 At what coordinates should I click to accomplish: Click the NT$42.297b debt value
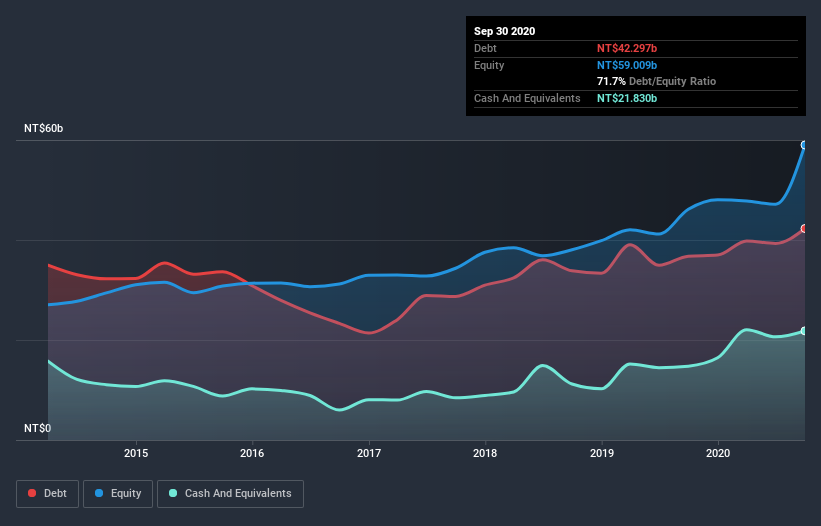click(x=627, y=48)
